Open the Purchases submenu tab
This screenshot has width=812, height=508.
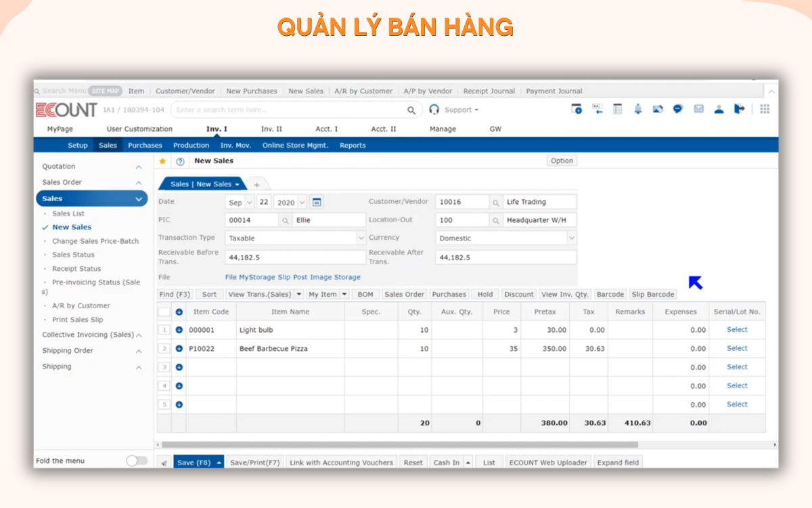click(x=145, y=146)
